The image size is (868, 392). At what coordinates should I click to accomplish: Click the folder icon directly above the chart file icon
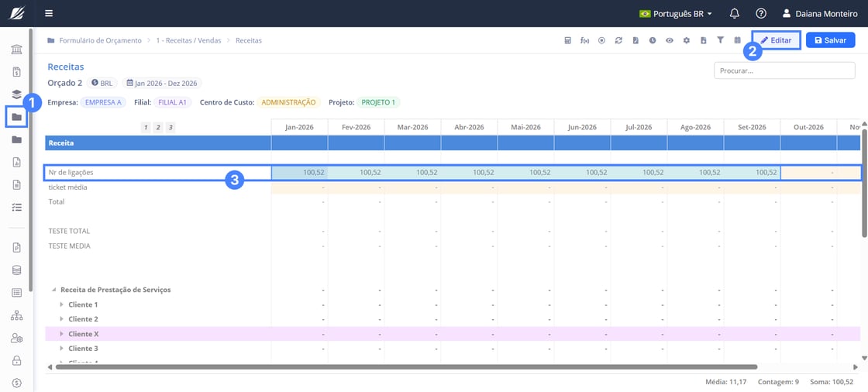click(x=16, y=139)
